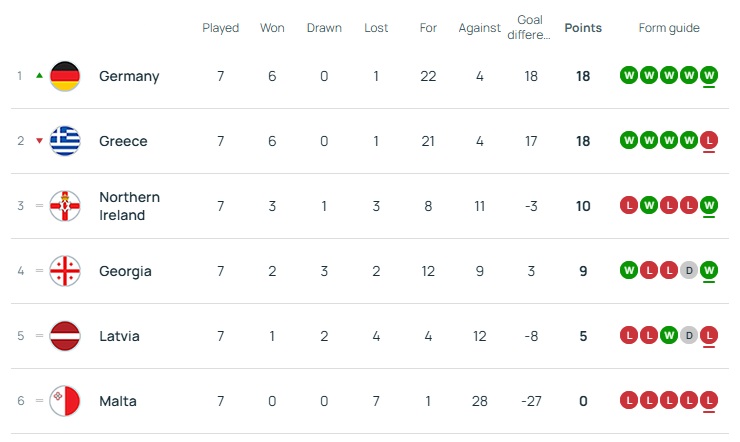Open the Malta team link

coord(118,401)
